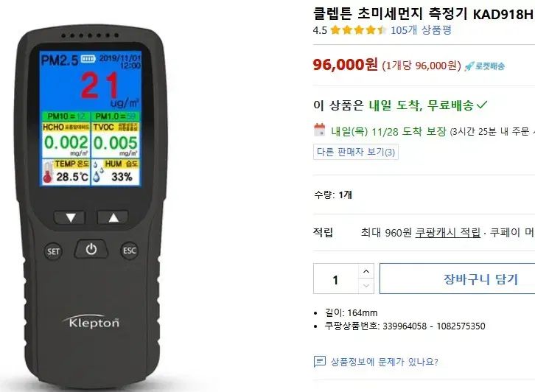
Task: Open the 쿠팡캐시 적립 link
Action: pos(447,233)
